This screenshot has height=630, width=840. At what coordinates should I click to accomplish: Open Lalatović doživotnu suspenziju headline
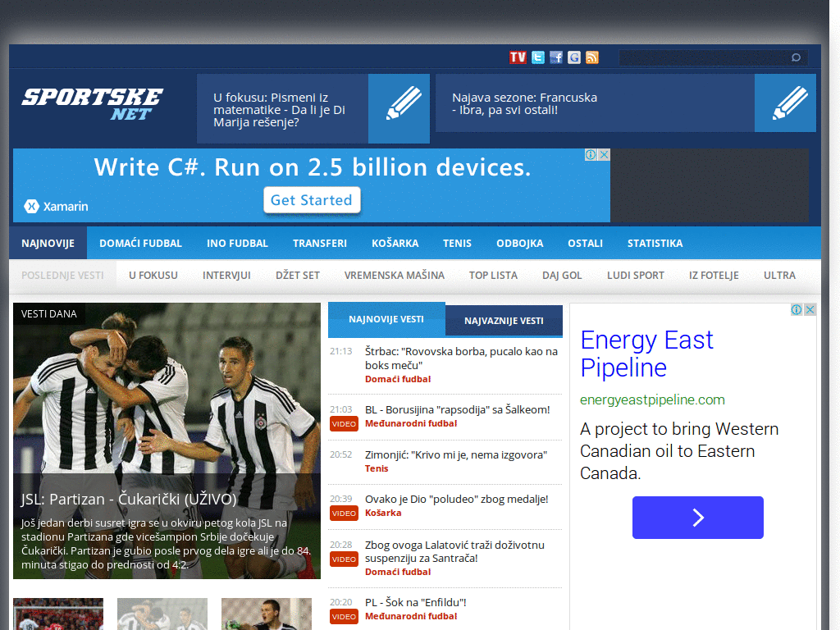(454, 552)
